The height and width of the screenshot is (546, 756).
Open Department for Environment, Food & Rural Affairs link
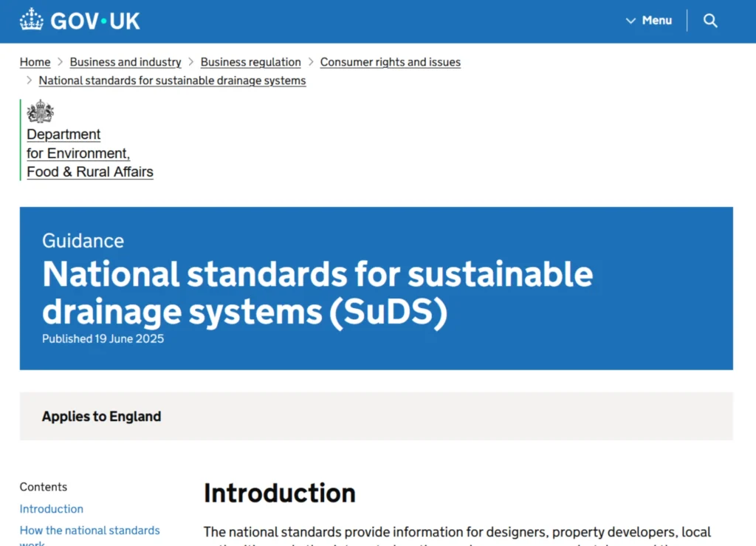pos(89,153)
